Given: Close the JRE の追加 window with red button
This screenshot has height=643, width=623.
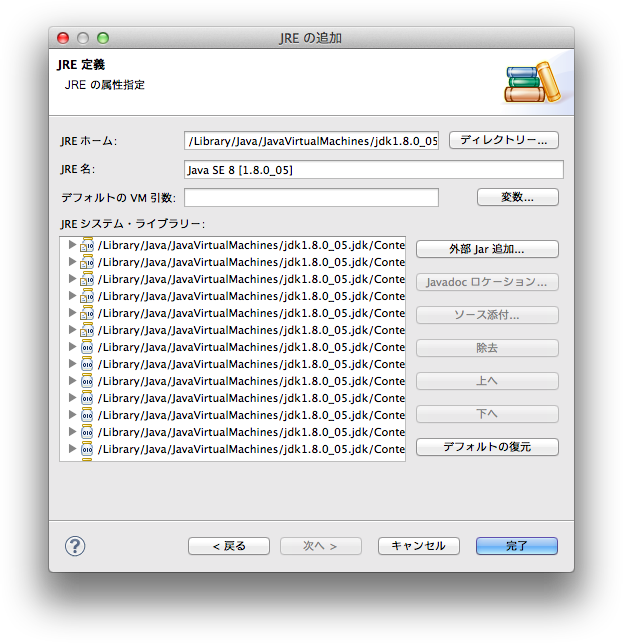Looking at the screenshot, I should pos(63,38).
